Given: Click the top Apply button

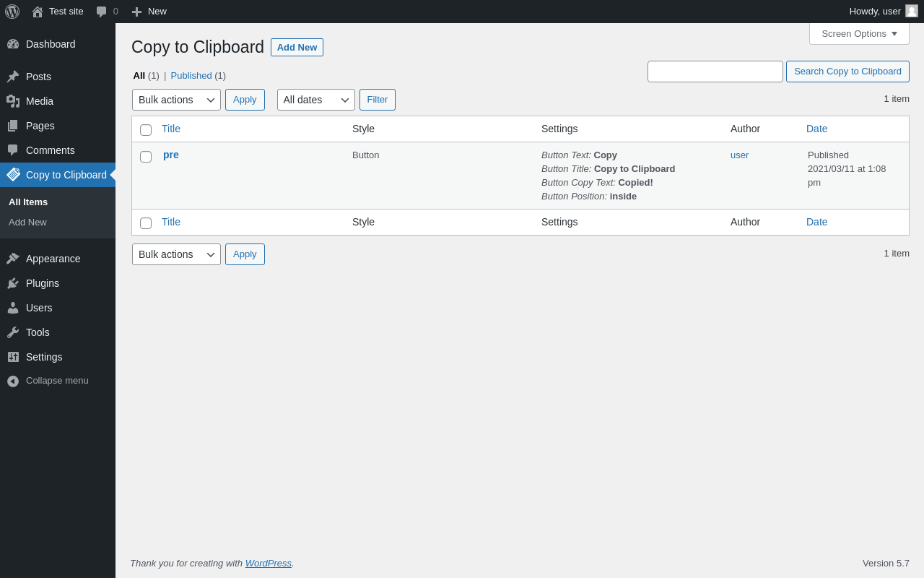Looking at the screenshot, I should pos(245,100).
